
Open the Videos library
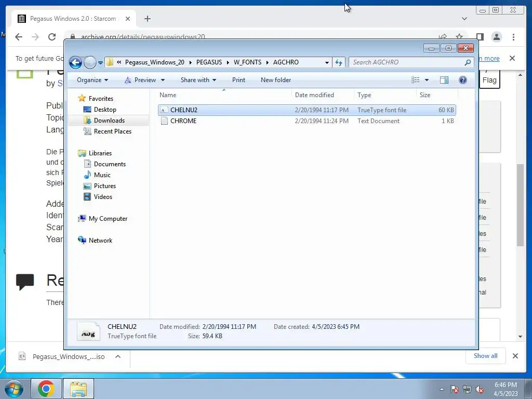pyautogui.click(x=103, y=197)
